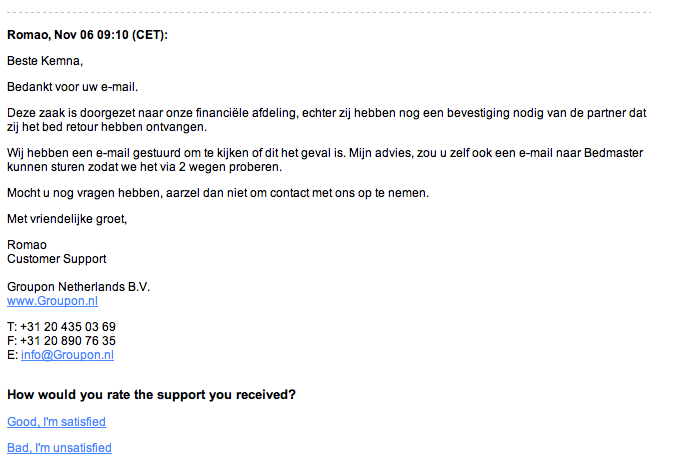
Task: Open the www.Groupon.nl website link
Action: pyautogui.click(x=52, y=301)
